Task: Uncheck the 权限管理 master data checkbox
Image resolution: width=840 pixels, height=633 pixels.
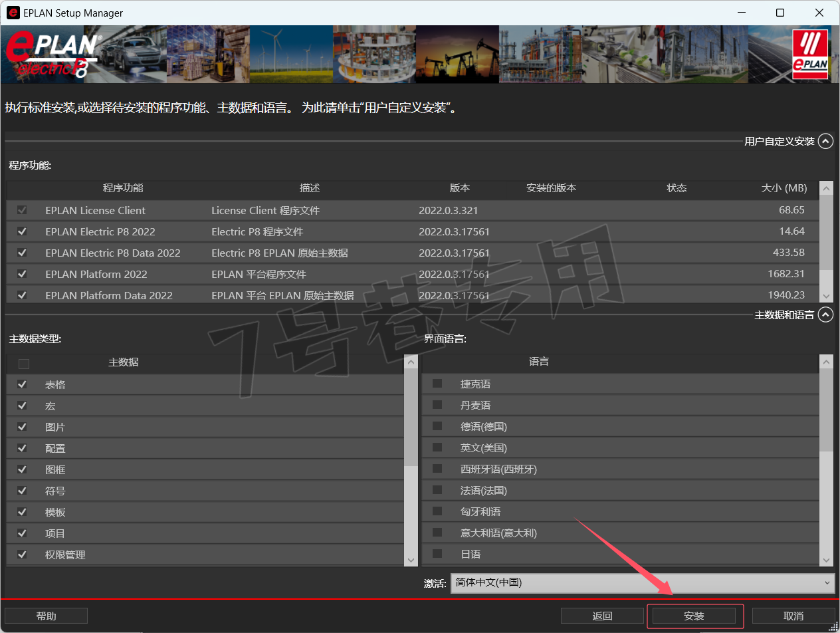Action: click(x=22, y=555)
